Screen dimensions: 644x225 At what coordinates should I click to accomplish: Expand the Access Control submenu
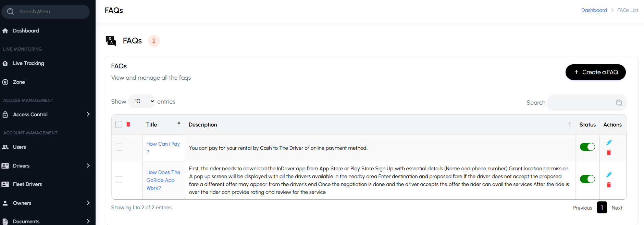(88, 114)
